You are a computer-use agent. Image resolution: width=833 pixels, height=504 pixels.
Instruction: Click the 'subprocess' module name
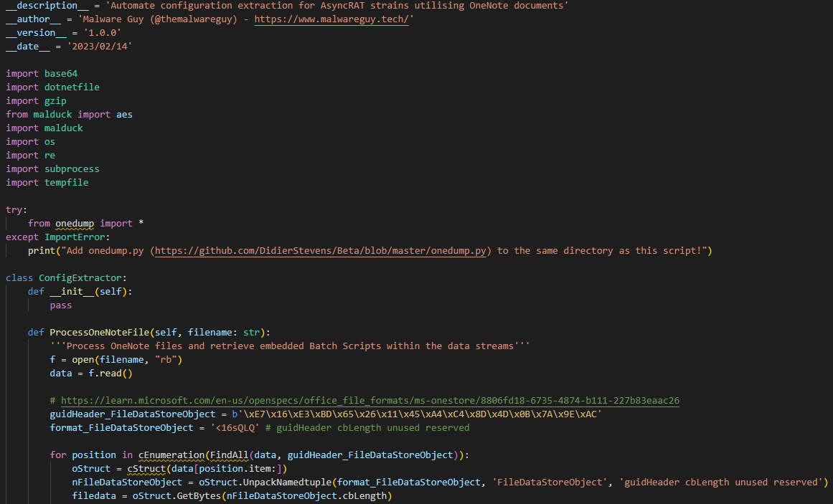(x=72, y=169)
